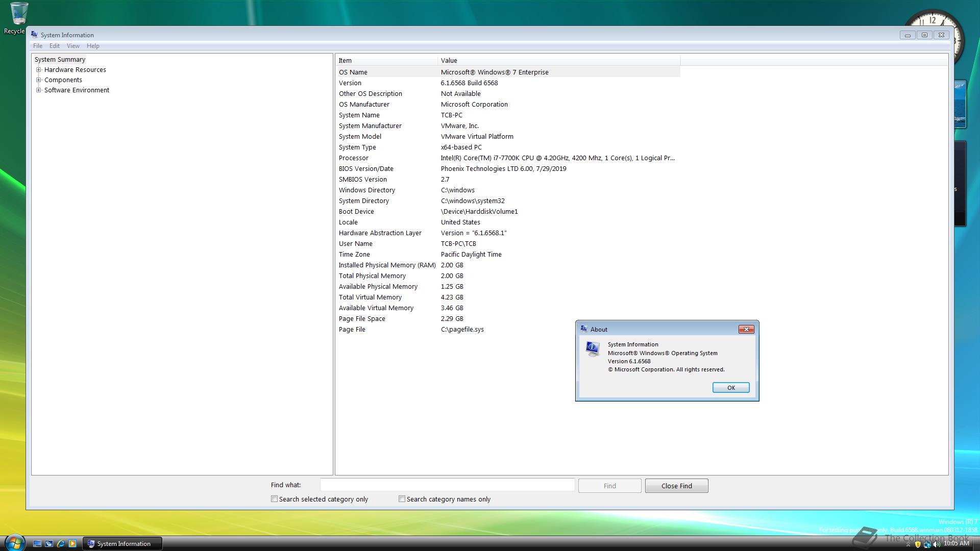Select System Summary in the tree
The height and width of the screenshot is (551, 980).
(60, 60)
